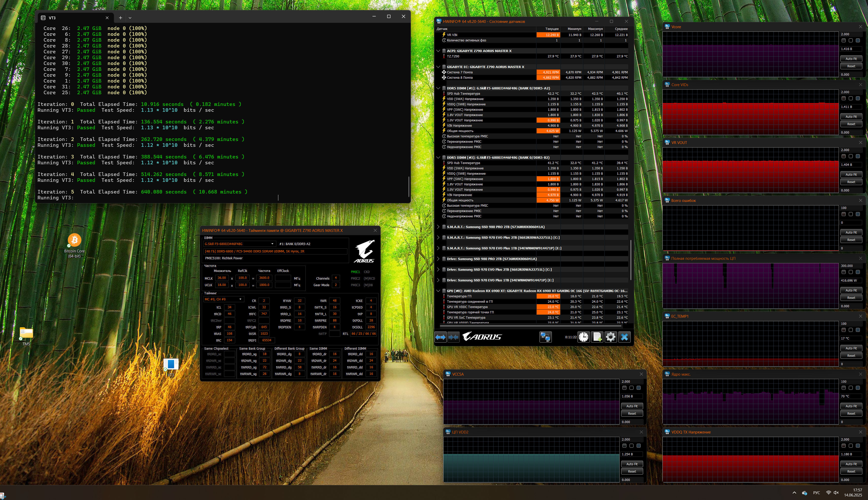Click the clock reset timer icon
The width and height of the screenshot is (868, 500).
click(583, 337)
